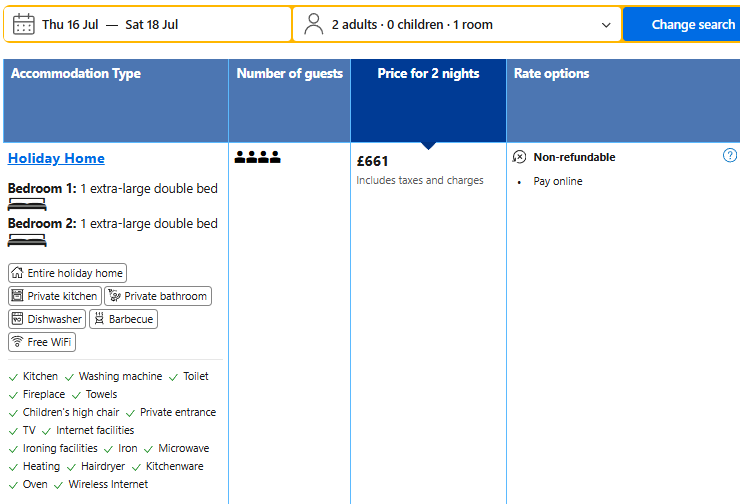The image size is (740, 504).
Task: Click the Heating amenity
Action: [x=42, y=466]
